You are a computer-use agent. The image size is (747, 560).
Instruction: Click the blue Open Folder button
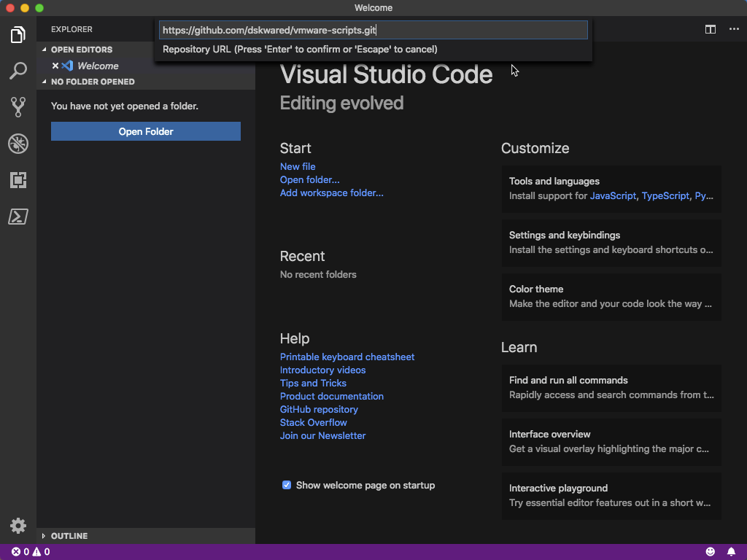146,131
